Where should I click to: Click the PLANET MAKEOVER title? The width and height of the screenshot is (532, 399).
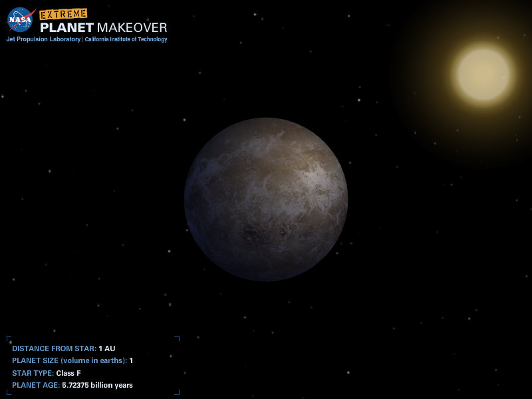103,27
